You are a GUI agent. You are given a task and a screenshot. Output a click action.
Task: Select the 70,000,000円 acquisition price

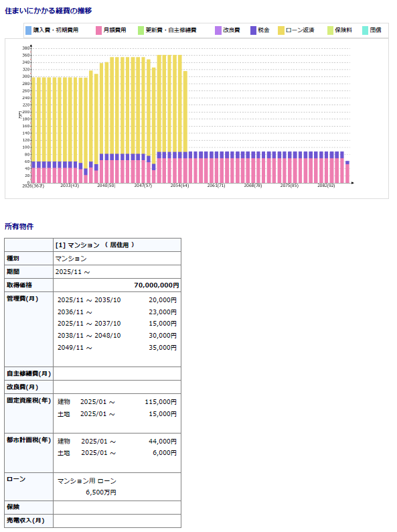(157, 285)
